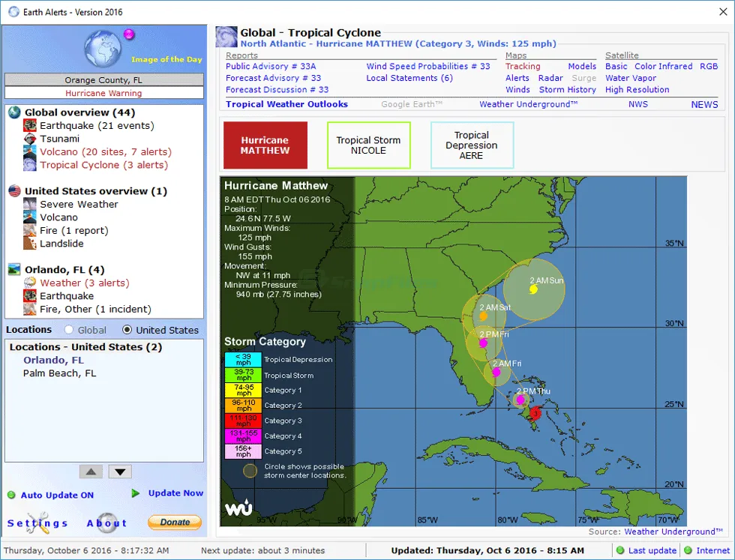
Task: Click the Hurricane Warning alert banner
Action: [104, 93]
